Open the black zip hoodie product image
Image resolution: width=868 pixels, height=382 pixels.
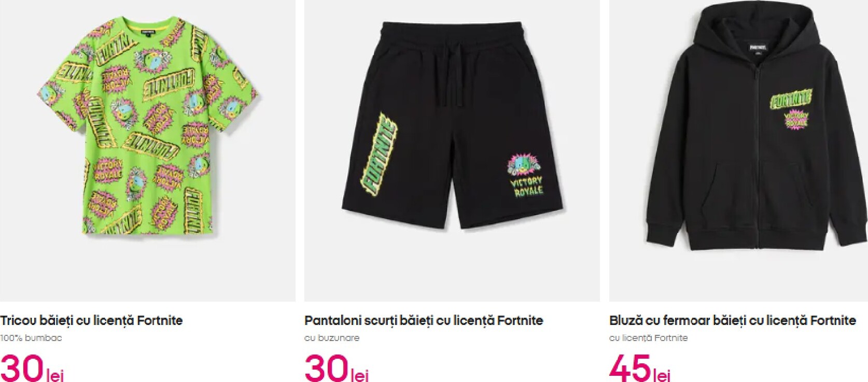(x=738, y=150)
